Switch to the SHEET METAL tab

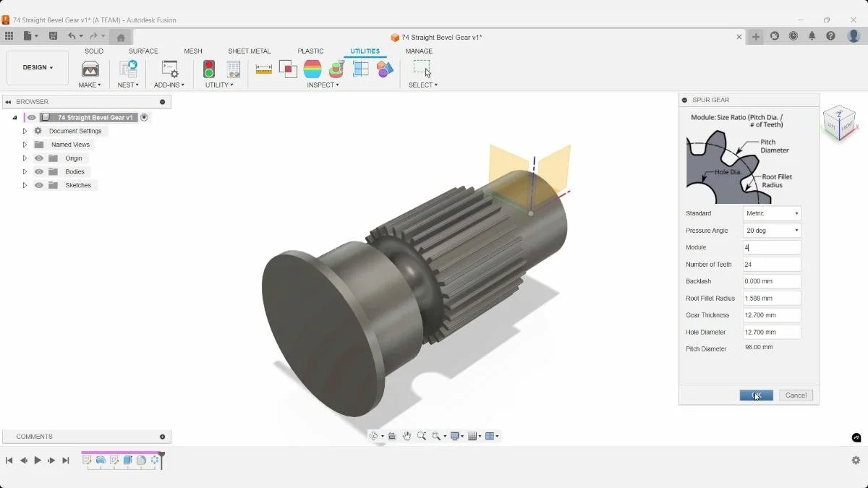[250, 51]
